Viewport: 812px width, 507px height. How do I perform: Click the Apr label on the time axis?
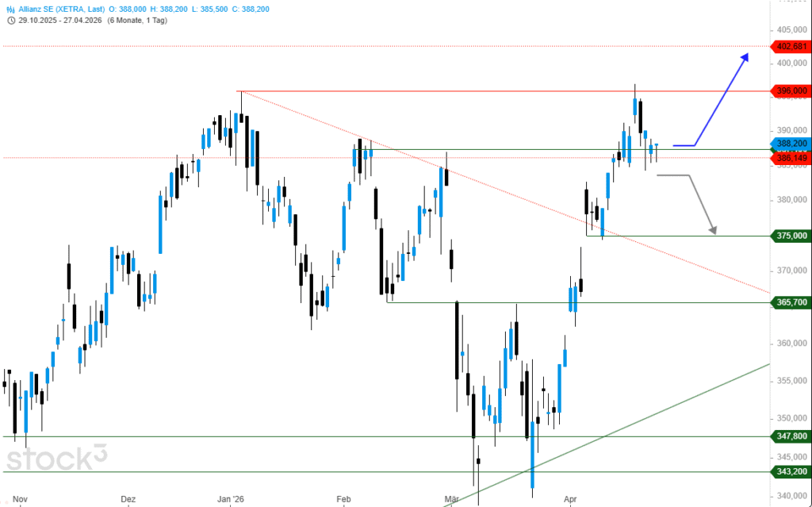tap(569, 499)
